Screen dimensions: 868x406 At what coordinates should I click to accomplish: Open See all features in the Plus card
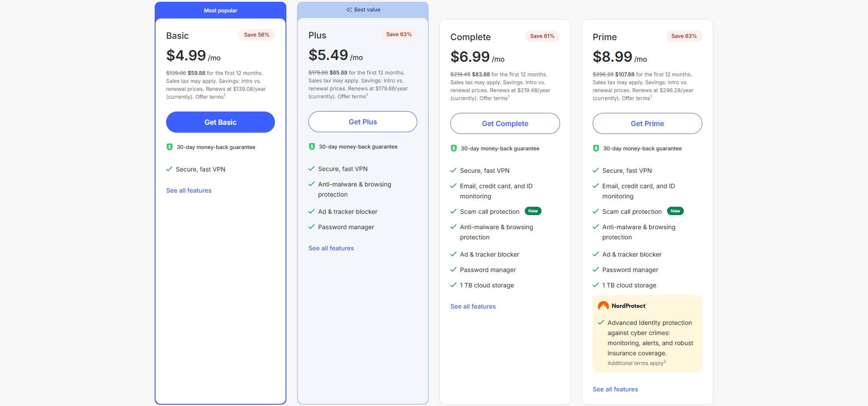coord(331,248)
